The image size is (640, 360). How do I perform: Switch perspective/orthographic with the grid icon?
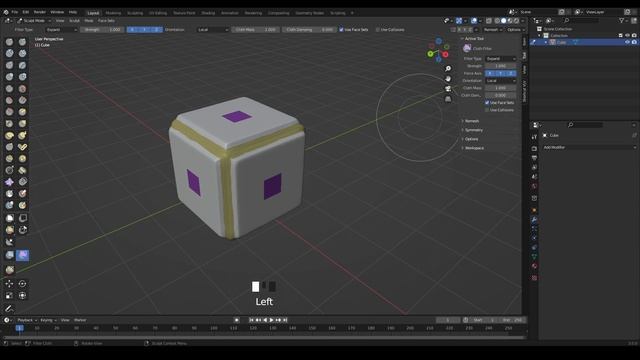448,99
